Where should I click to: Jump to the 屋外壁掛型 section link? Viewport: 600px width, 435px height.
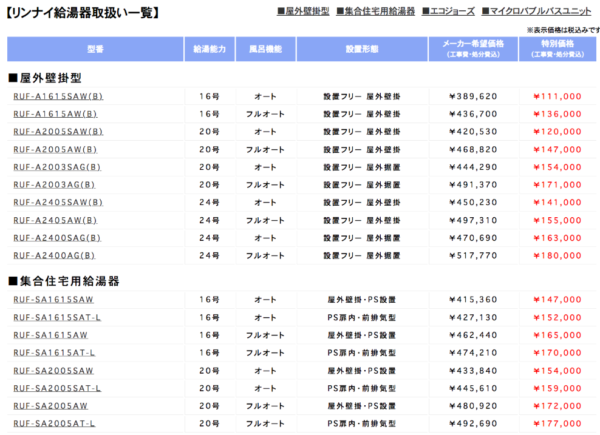pos(303,11)
